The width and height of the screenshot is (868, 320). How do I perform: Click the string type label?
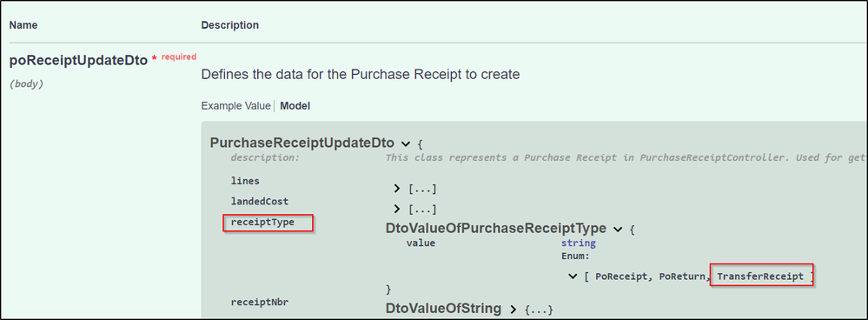pos(579,243)
